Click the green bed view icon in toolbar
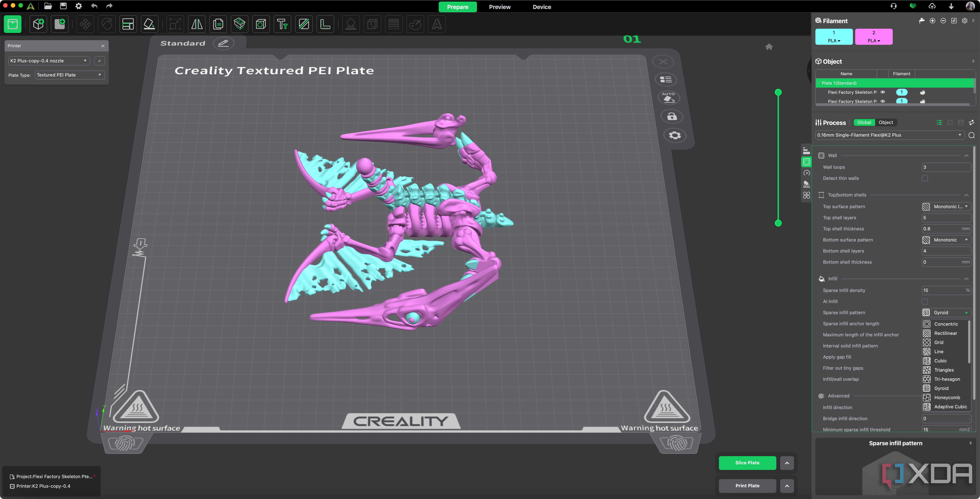This screenshot has width=980, height=499. (13, 24)
